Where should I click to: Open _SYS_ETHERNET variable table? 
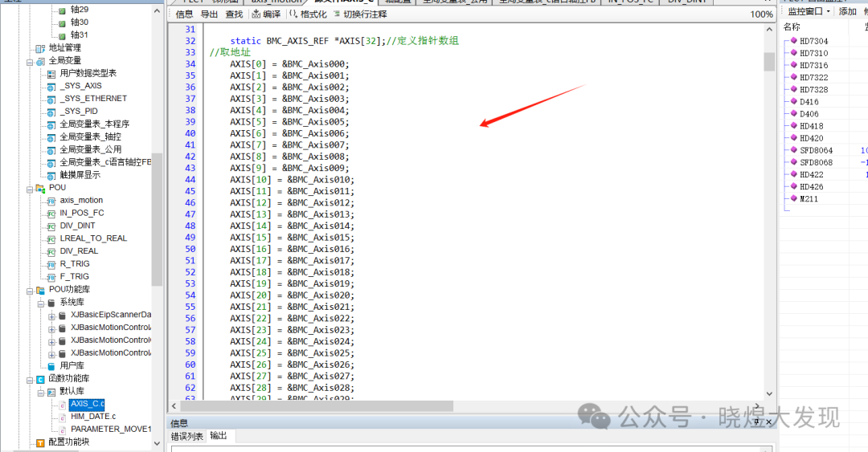(x=93, y=99)
